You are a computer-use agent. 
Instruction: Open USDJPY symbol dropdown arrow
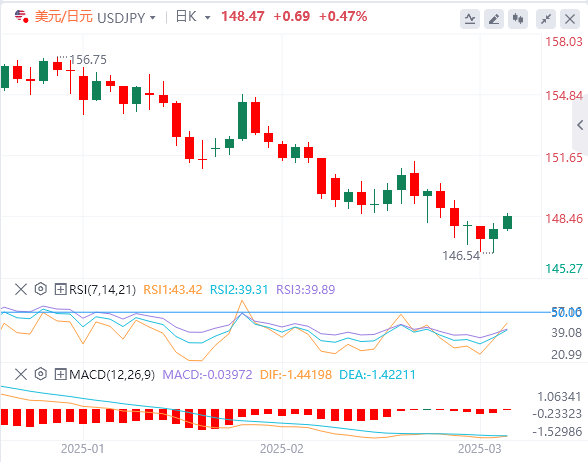[153, 18]
